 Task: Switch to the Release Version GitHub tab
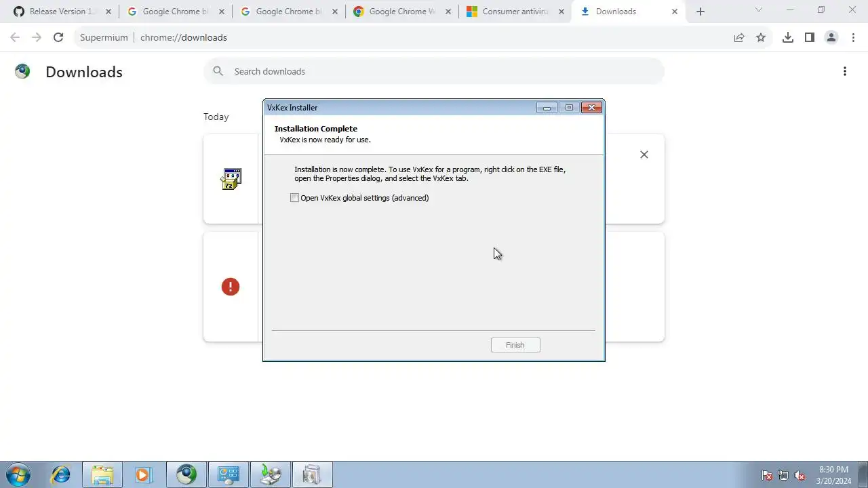tap(62, 12)
